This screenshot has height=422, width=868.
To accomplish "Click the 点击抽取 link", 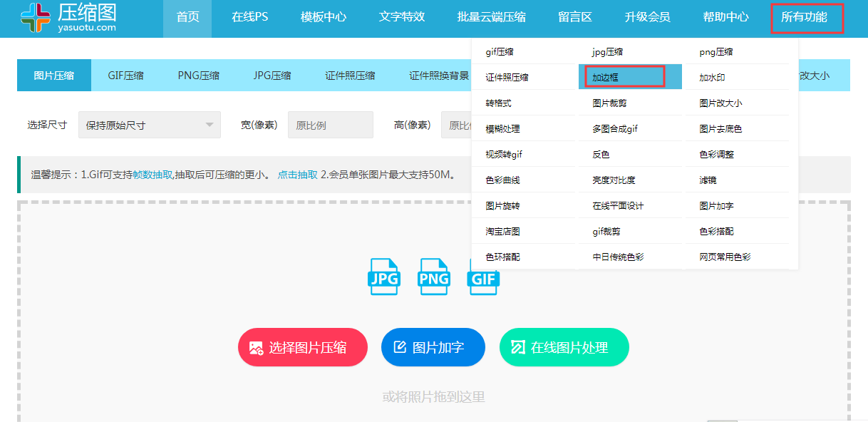I will (x=298, y=175).
